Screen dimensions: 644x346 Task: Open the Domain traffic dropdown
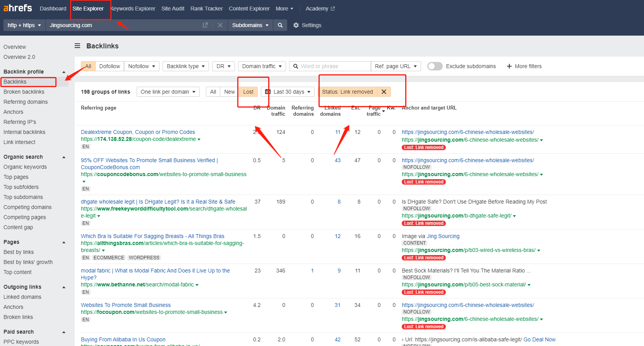coord(262,66)
